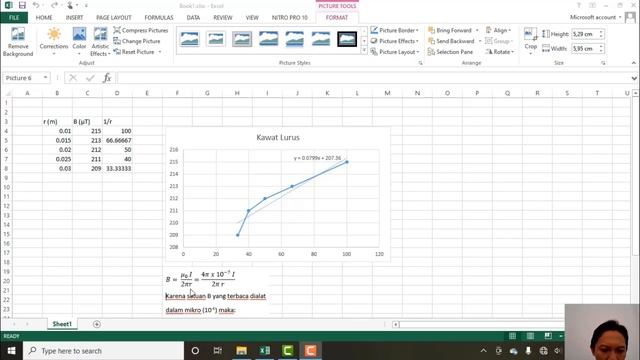Add a new sheet with the plus icon
640x360 pixels.
coord(97,324)
